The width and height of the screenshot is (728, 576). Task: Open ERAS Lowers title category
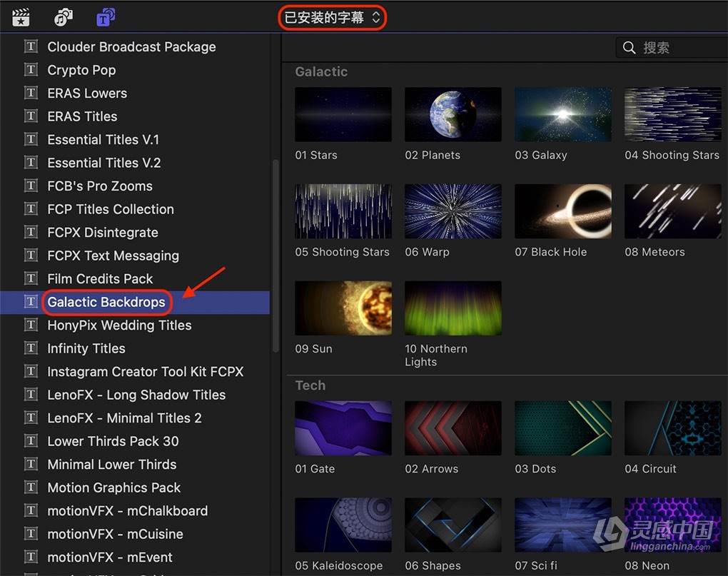87,94
